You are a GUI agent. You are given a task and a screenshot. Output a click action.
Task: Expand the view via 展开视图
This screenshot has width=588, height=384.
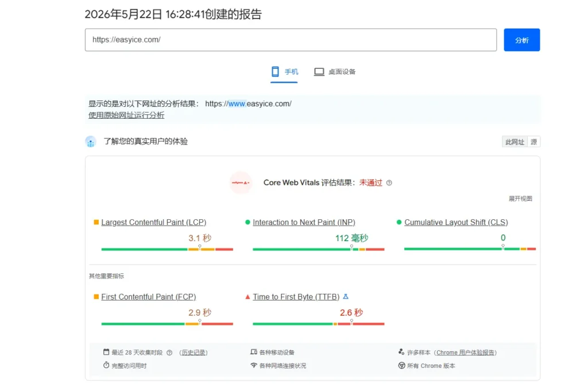click(x=520, y=199)
